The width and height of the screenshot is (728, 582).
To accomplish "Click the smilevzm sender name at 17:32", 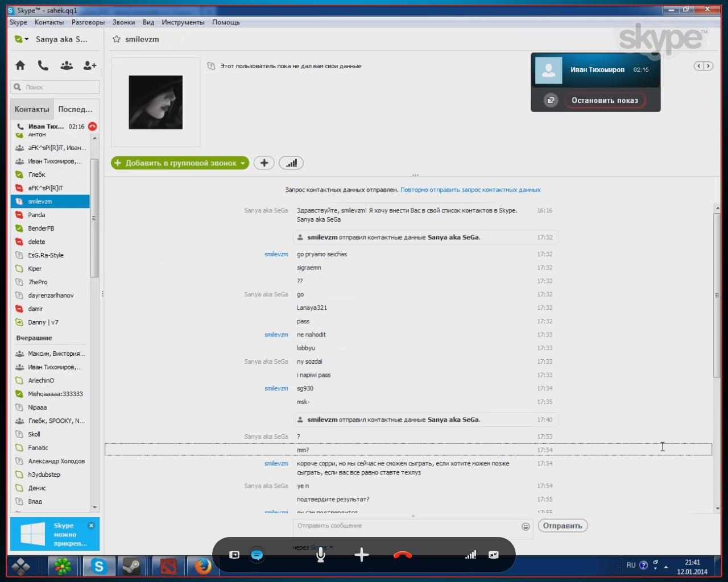I will [x=276, y=254].
